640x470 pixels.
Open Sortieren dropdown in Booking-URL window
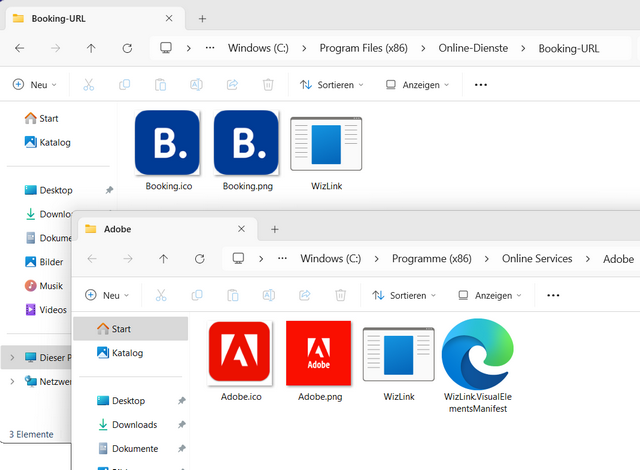(x=331, y=84)
